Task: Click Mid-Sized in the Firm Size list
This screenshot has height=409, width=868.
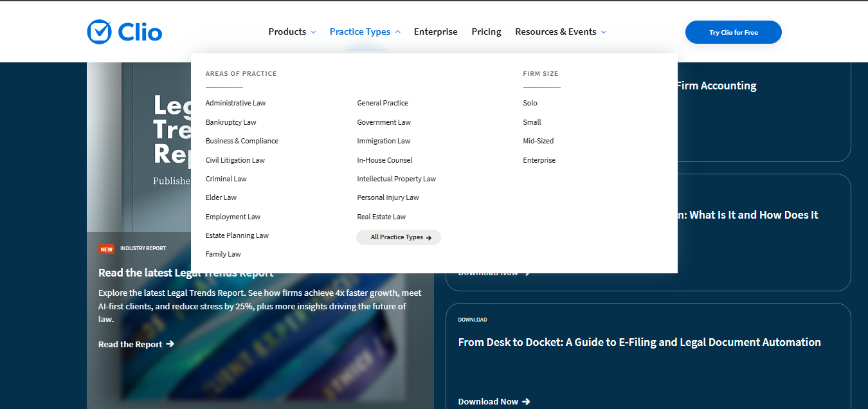Action: click(x=538, y=140)
